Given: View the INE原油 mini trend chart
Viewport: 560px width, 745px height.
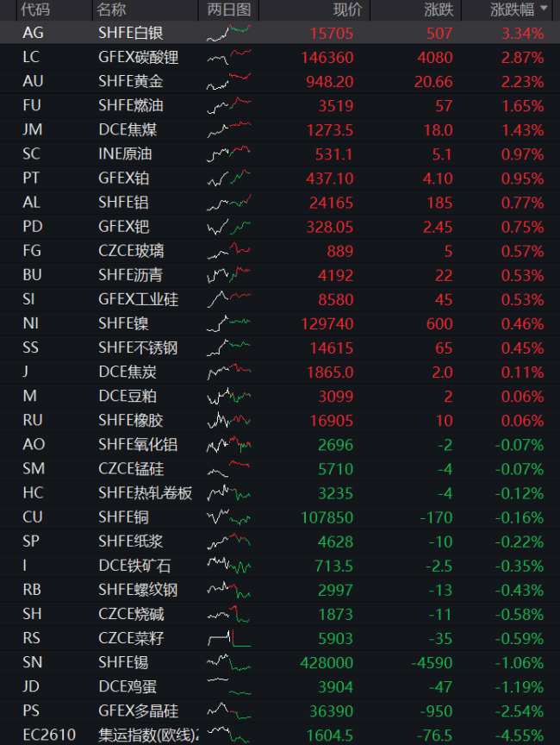Looking at the screenshot, I should click(229, 154).
